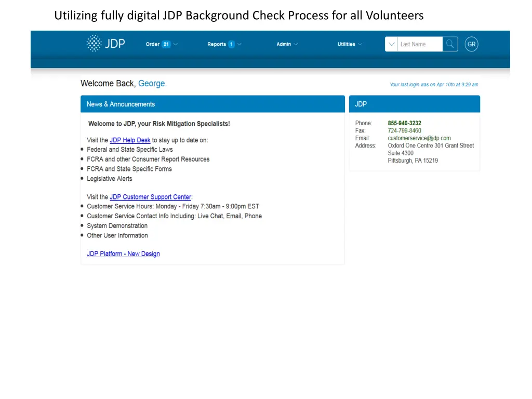
Task: Click the JDP logo in the header
Action: (105, 44)
